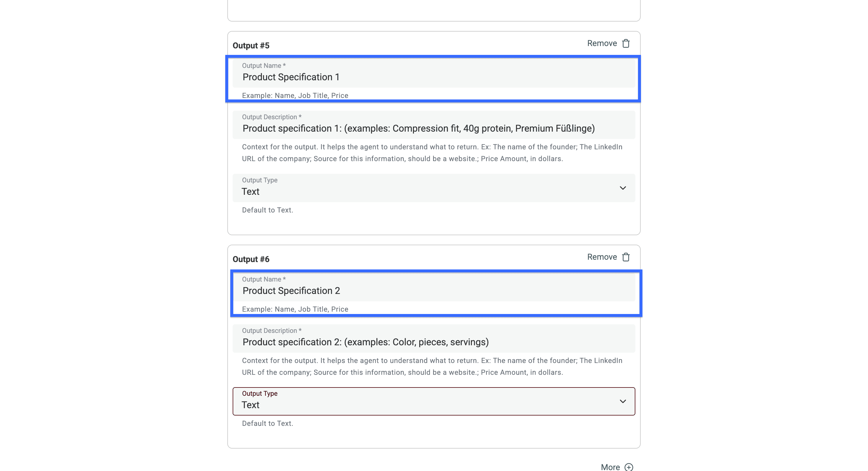The width and height of the screenshot is (868, 471).
Task: Click Remove on Output #6
Action: (x=602, y=257)
